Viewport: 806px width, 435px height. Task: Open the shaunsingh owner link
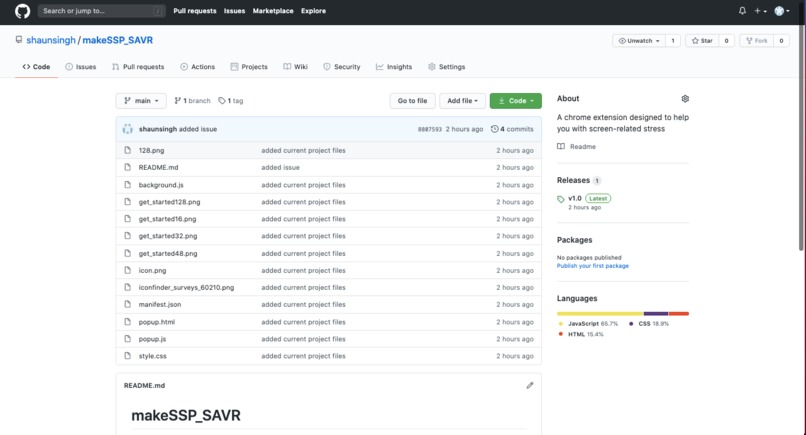coord(51,40)
